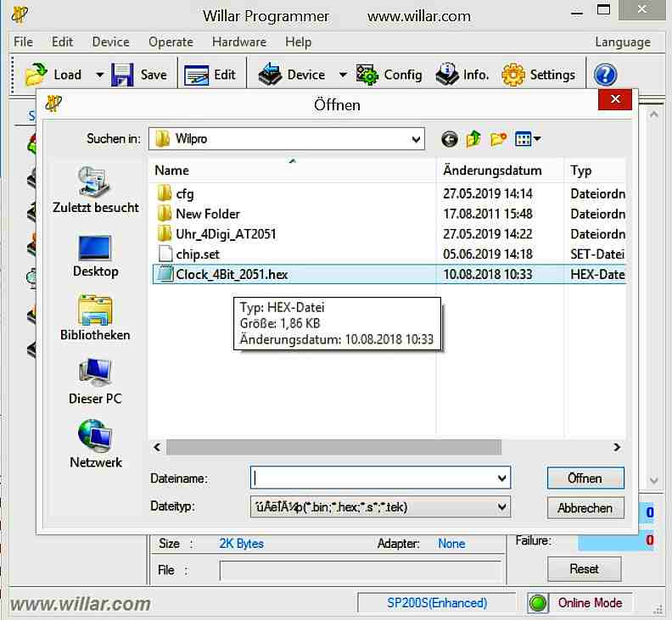Click the Adapter None value
Image resolution: width=672 pixels, height=620 pixels.
click(x=451, y=544)
